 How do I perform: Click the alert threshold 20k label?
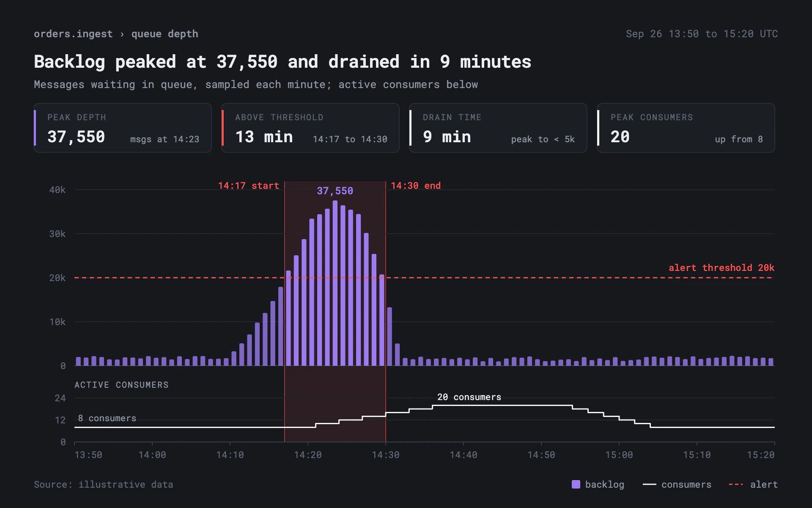pos(721,268)
